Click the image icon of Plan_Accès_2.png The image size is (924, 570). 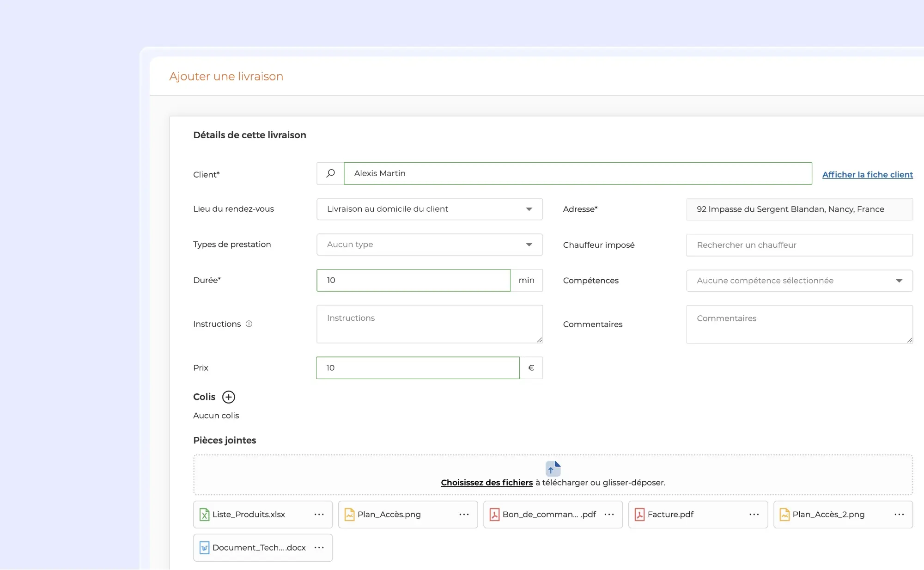(784, 514)
